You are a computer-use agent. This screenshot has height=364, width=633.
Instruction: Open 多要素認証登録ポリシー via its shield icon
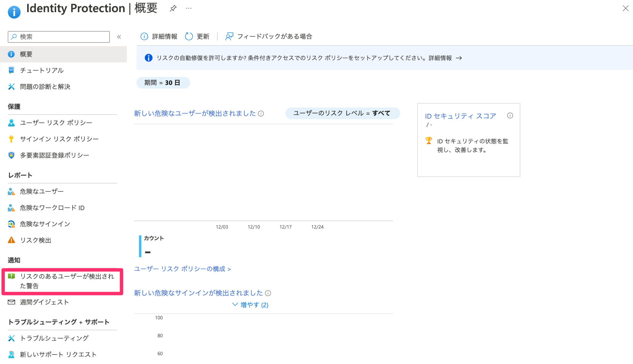[x=11, y=155]
